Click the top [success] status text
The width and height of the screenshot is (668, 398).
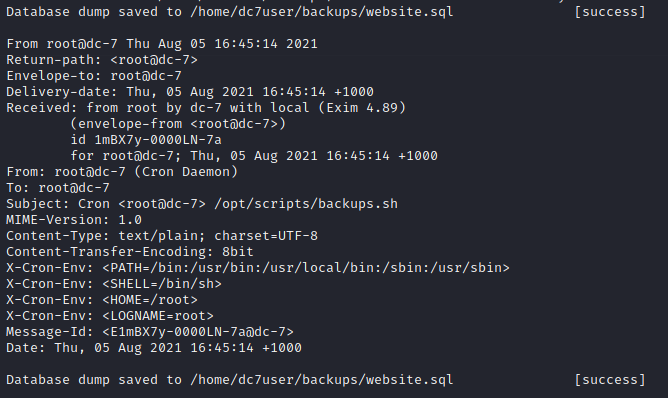coord(610,12)
